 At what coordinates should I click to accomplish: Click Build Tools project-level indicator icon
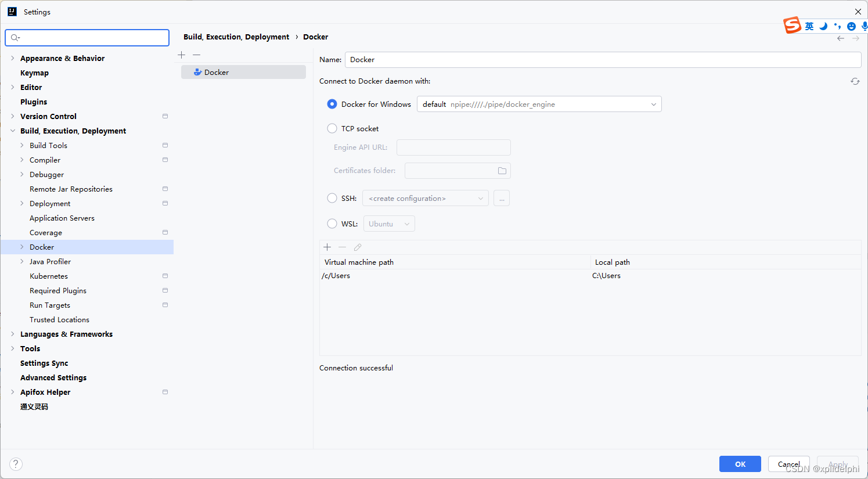pos(165,145)
